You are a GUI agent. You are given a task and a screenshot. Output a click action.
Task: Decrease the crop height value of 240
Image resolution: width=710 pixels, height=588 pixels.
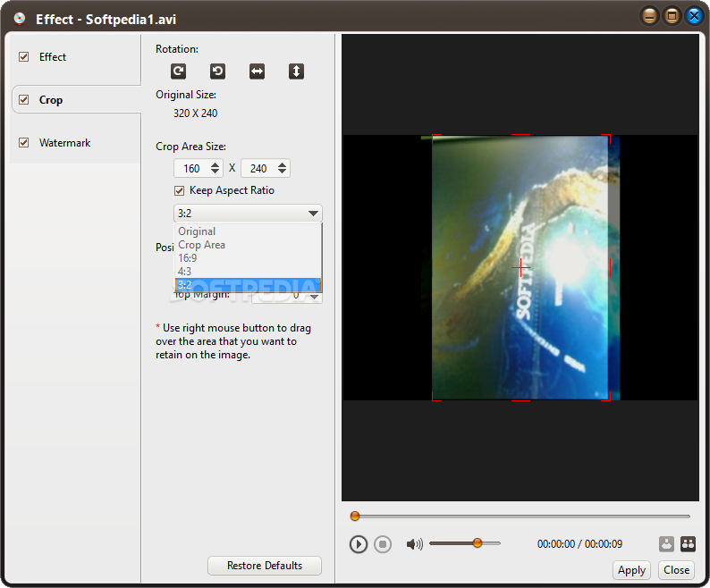282,172
